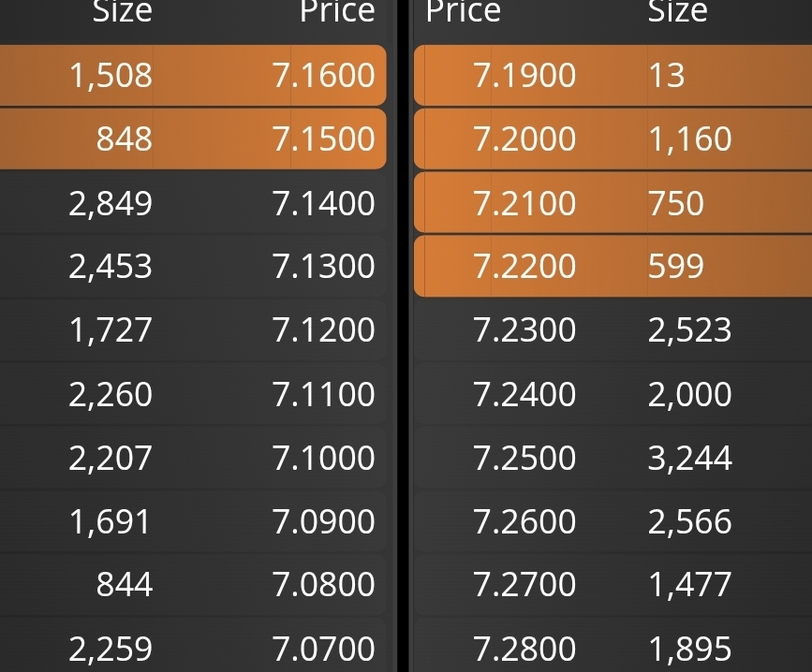Select the bid price 7.1200
This screenshot has width=812, height=672.
(323, 330)
